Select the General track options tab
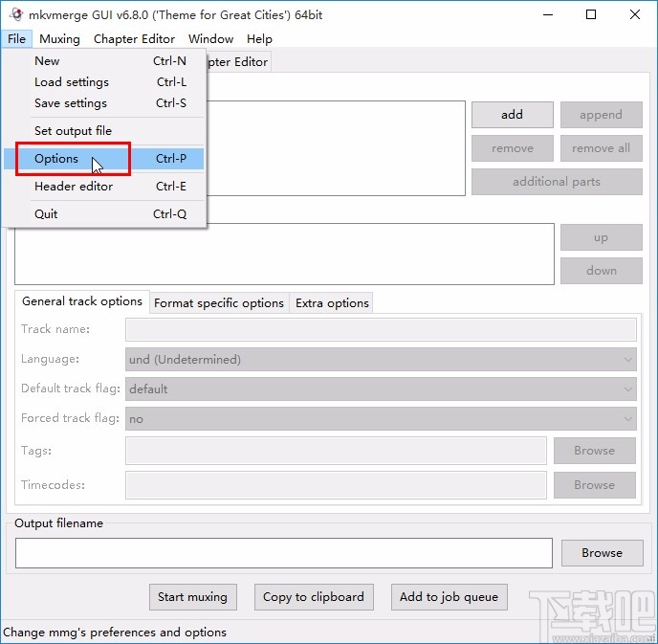Image resolution: width=658 pixels, height=644 pixels. pos(82,301)
